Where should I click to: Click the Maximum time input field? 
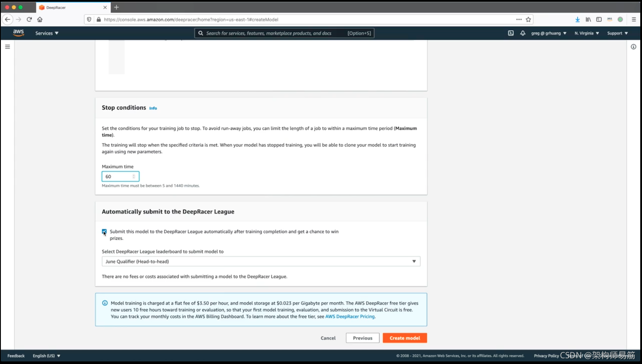tap(121, 176)
